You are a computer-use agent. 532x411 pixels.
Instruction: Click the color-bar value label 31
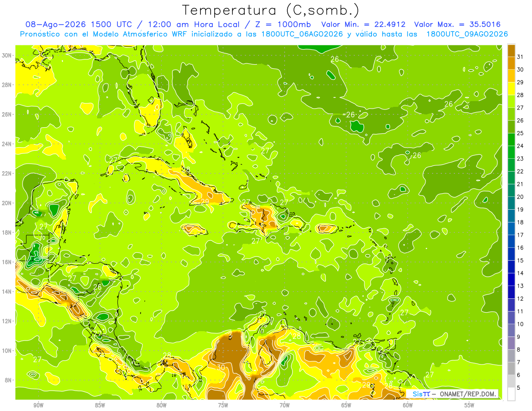(x=520, y=56)
